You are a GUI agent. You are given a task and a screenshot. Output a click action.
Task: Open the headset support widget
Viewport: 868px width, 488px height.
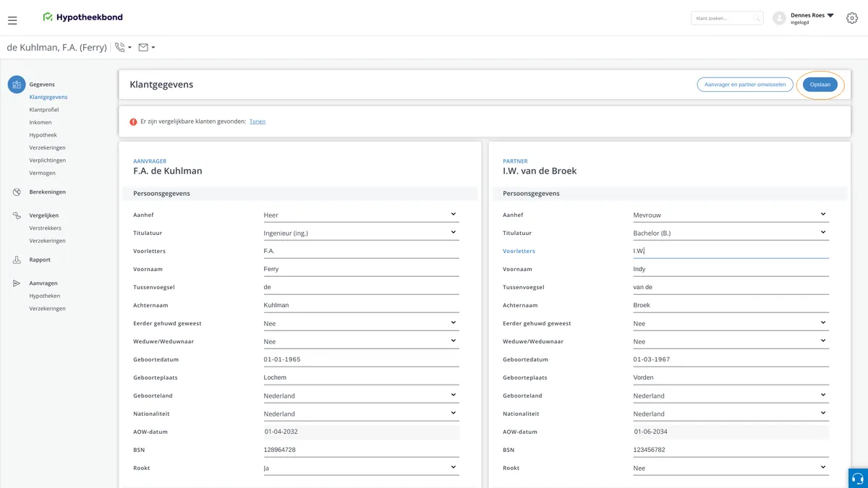click(x=858, y=479)
